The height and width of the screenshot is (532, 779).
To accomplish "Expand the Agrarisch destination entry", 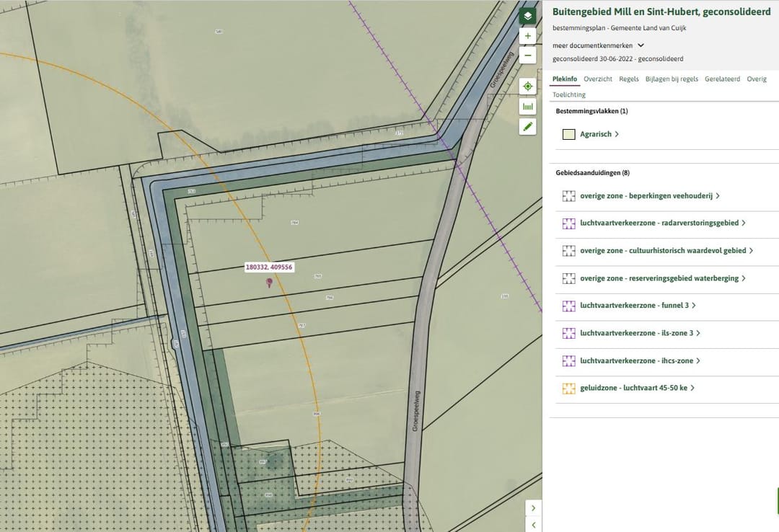I will pyautogui.click(x=599, y=134).
